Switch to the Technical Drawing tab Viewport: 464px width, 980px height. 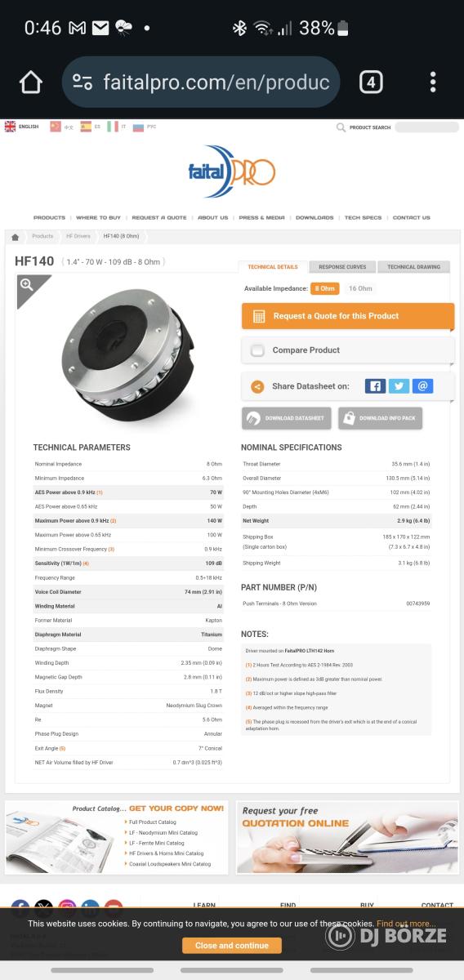click(x=413, y=267)
